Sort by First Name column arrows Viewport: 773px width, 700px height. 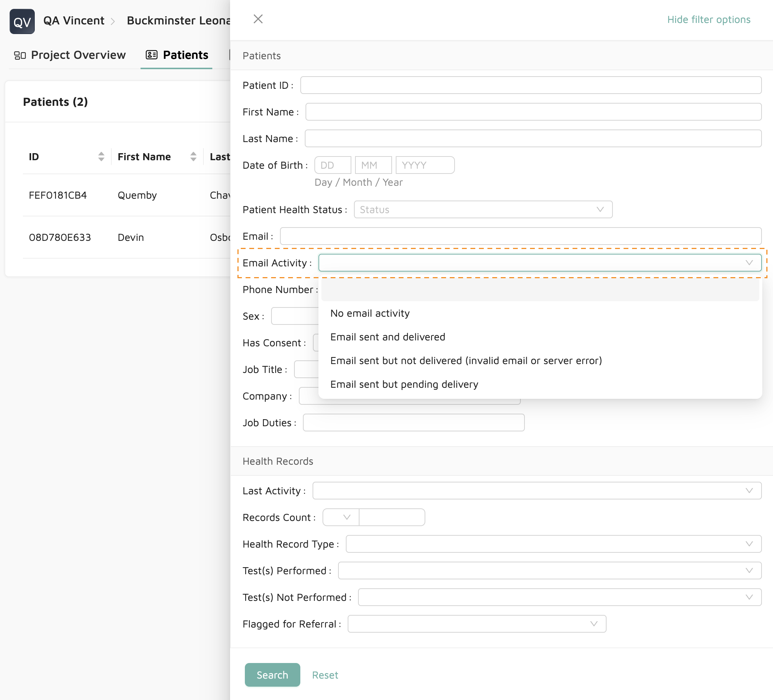tap(193, 157)
